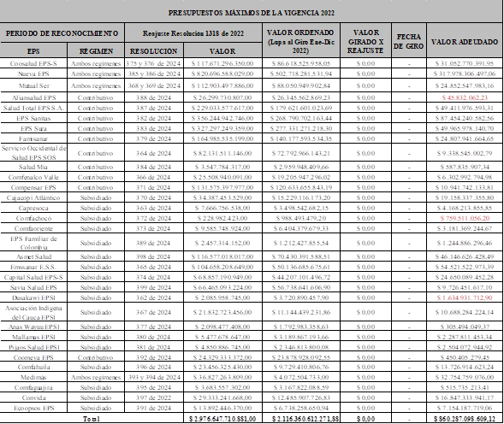Screen dimensions: 504x424
Task: Select the 'VALOR GIRADO X REAJUSTE' header
Action: tap(365, 41)
